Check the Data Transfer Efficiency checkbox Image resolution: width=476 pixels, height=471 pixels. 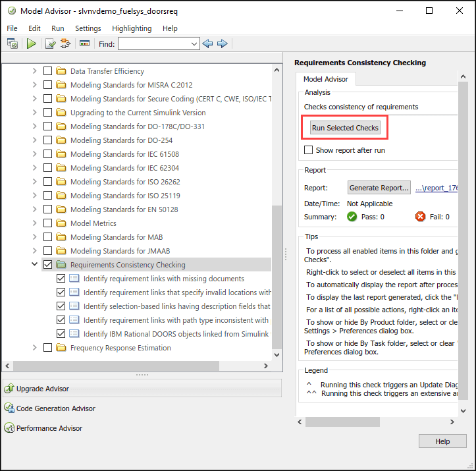click(x=47, y=71)
